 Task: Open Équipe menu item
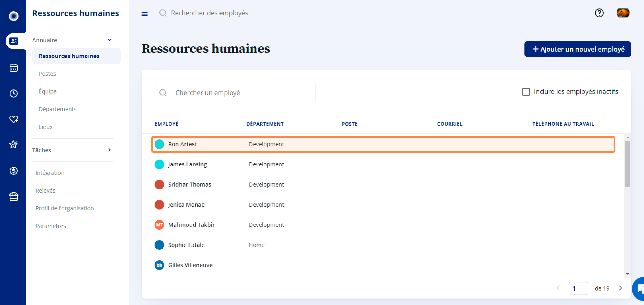pos(47,92)
